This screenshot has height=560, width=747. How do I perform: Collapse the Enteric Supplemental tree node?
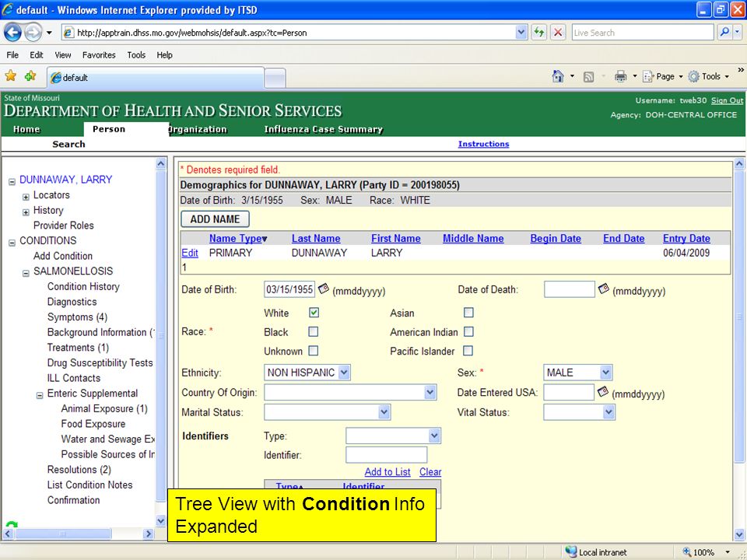click(40, 395)
